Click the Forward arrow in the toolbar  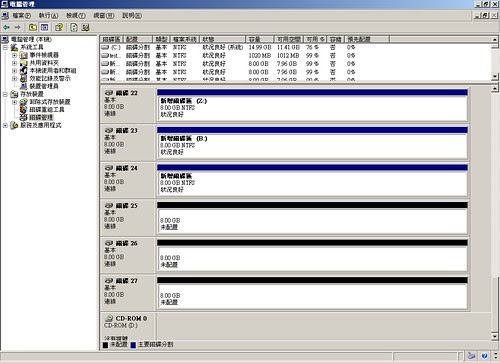[18, 27]
